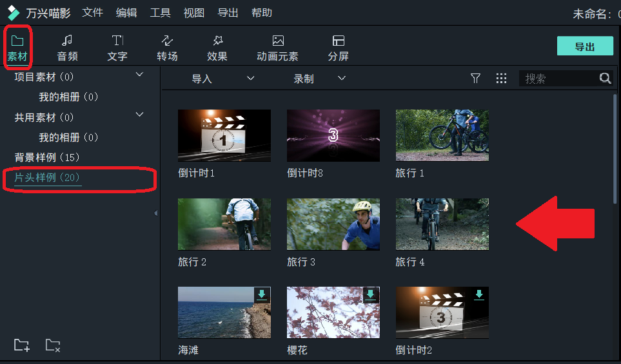Screen dimensions: 621x364
Task: Switch to the 转场 transitions tab
Action: 167,48
